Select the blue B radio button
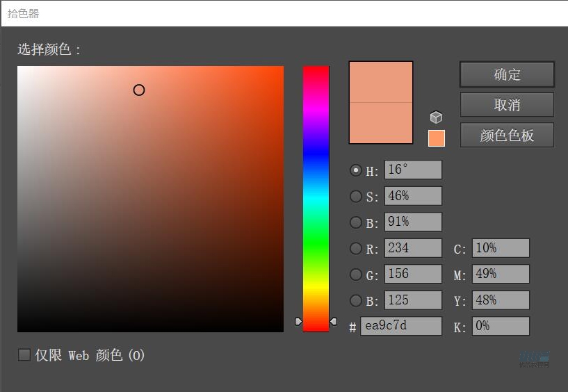This screenshot has height=392, width=568. (356, 300)
